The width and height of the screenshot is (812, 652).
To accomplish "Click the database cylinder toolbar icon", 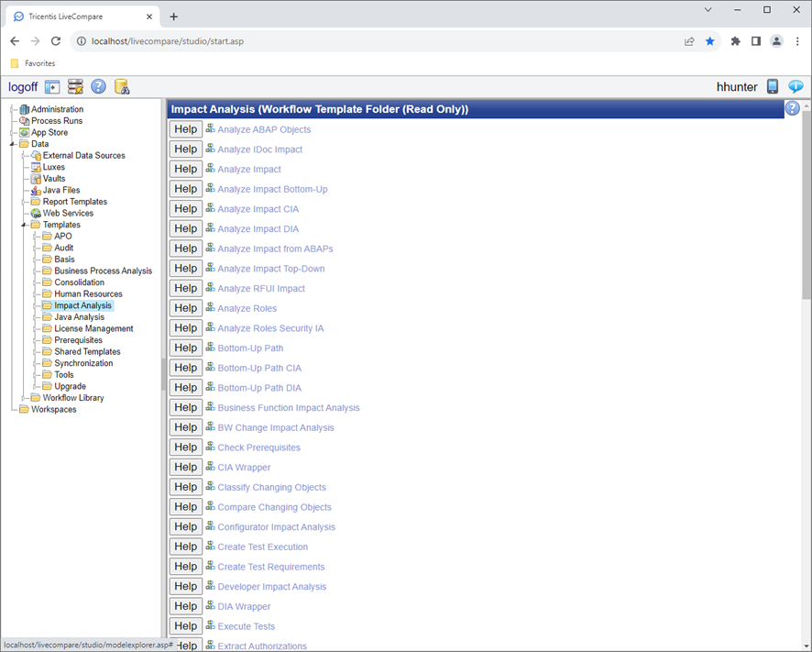I will (x=122, y=87).
